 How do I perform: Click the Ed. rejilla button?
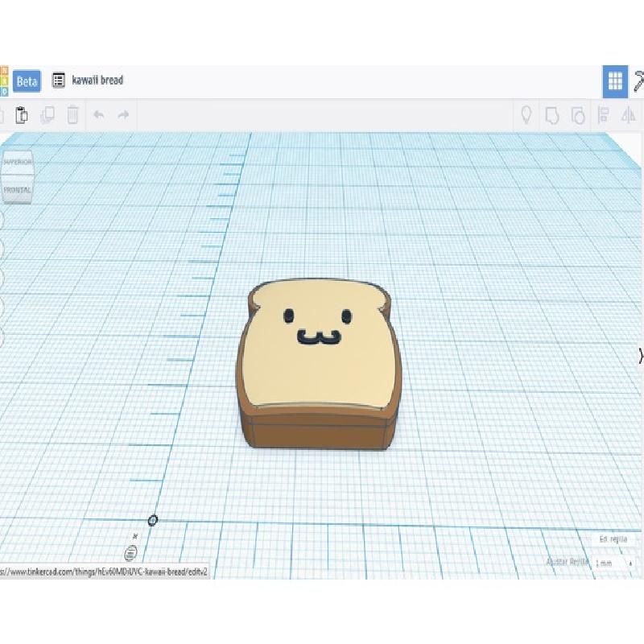click(613, 539)
